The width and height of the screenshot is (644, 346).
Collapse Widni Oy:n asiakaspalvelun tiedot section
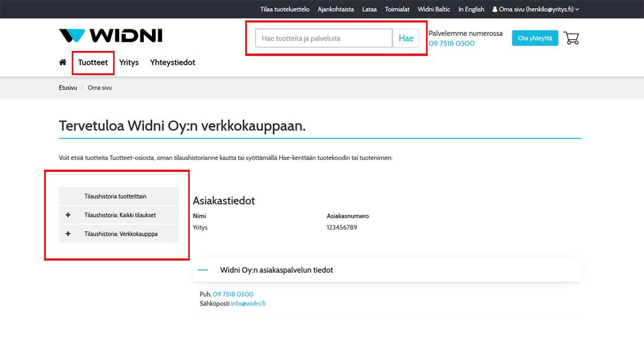(203, 270)
